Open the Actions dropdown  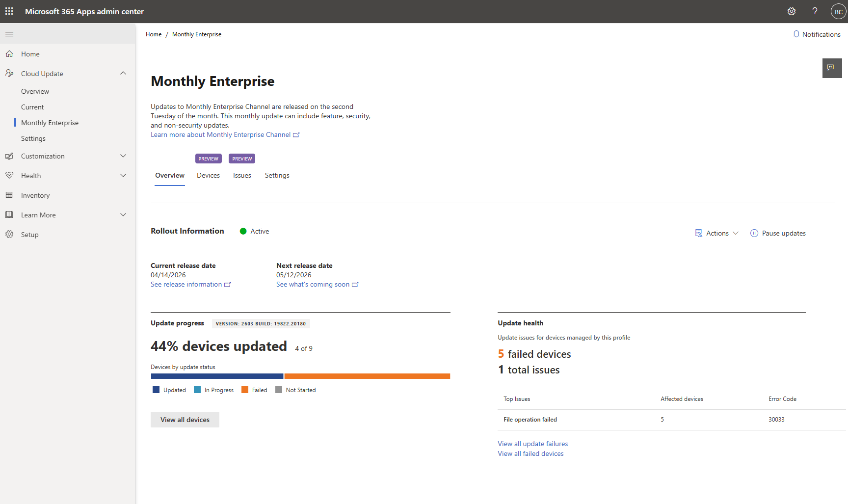(717, 233)
